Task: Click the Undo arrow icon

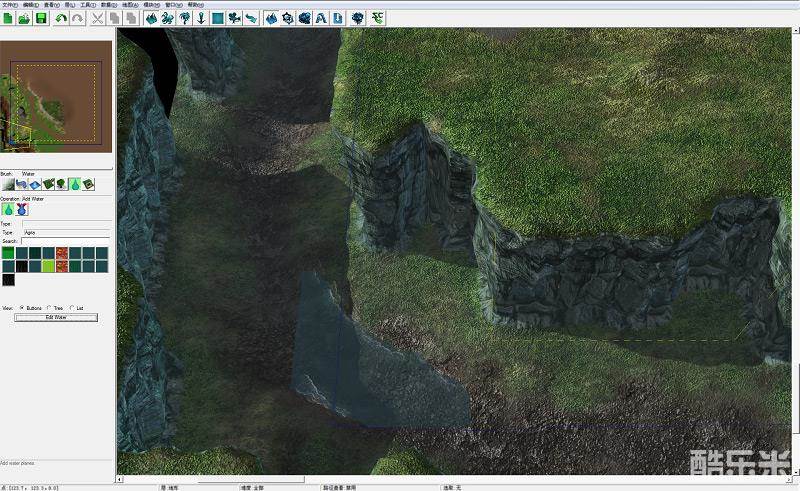Action: 62,18
